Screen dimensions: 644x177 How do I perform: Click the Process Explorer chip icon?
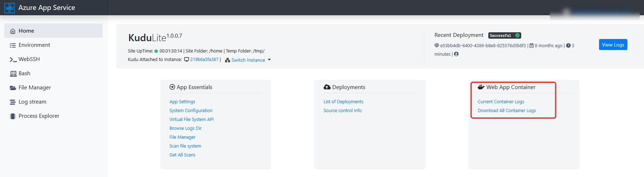pyautogui.click(x=13, y=116)
